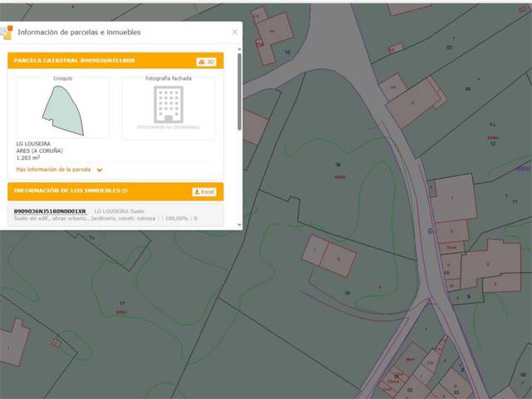Click the Croquis parcel sketch thumbnail
The height and width of the screenshot is (399, 532).
tap(62, 108)
